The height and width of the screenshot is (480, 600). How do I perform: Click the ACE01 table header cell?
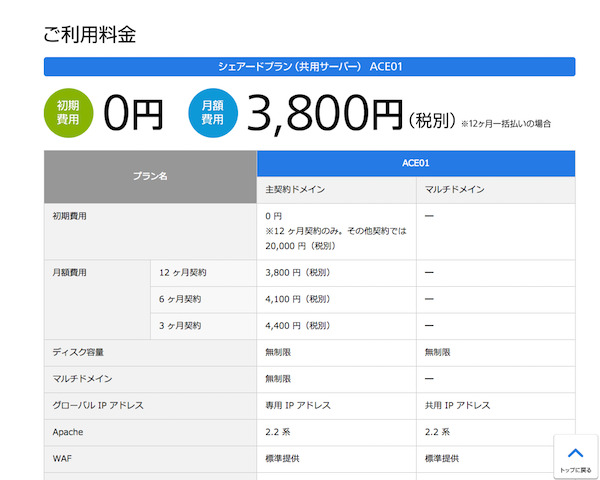tap(416, 163)
